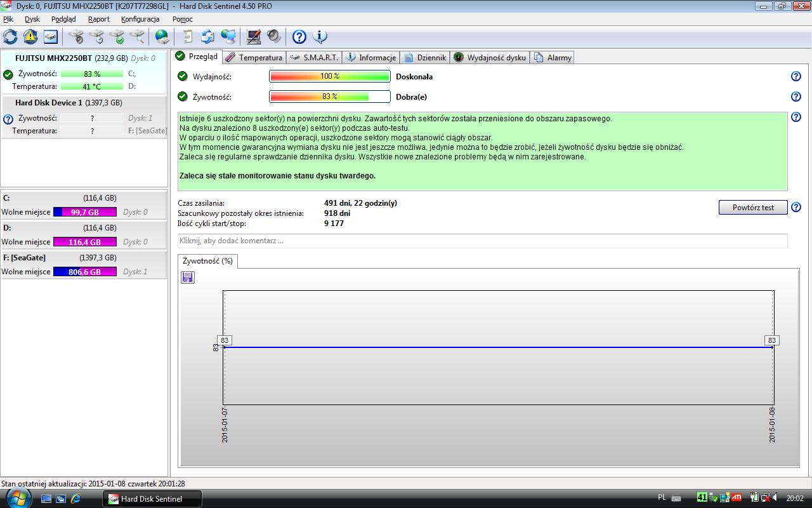Click the speaker toolbar icon
812x508 pixels.
(274, 37)
